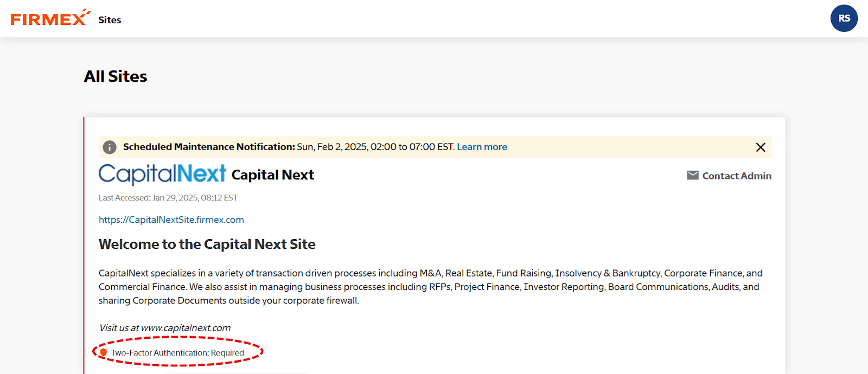Click the Two-Factor Authentication: Required text
The image size is (868, 374).
pyautogui.click(x=177, y=353)
